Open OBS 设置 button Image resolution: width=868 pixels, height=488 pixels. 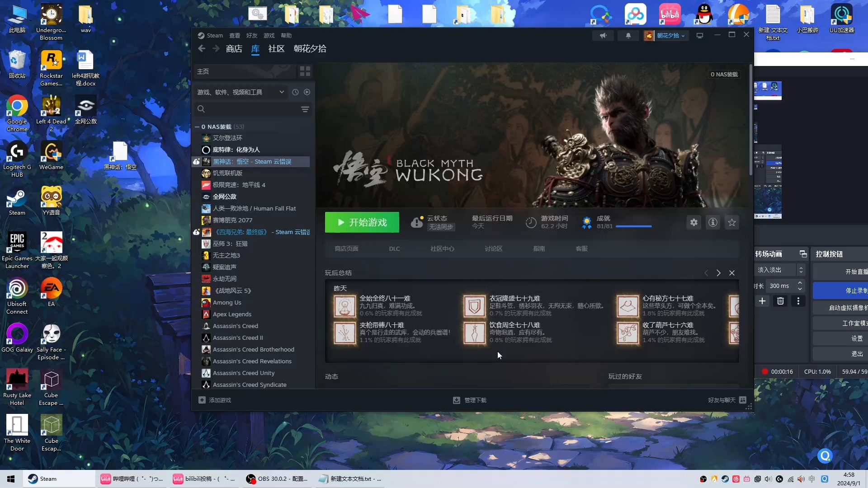click(841, 338)
